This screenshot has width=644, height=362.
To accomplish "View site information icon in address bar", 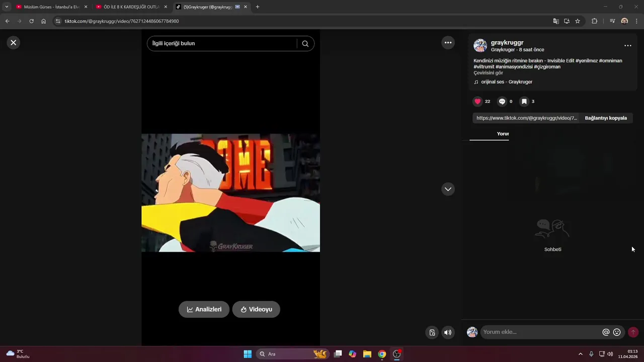I will click(x=58, y=21).
